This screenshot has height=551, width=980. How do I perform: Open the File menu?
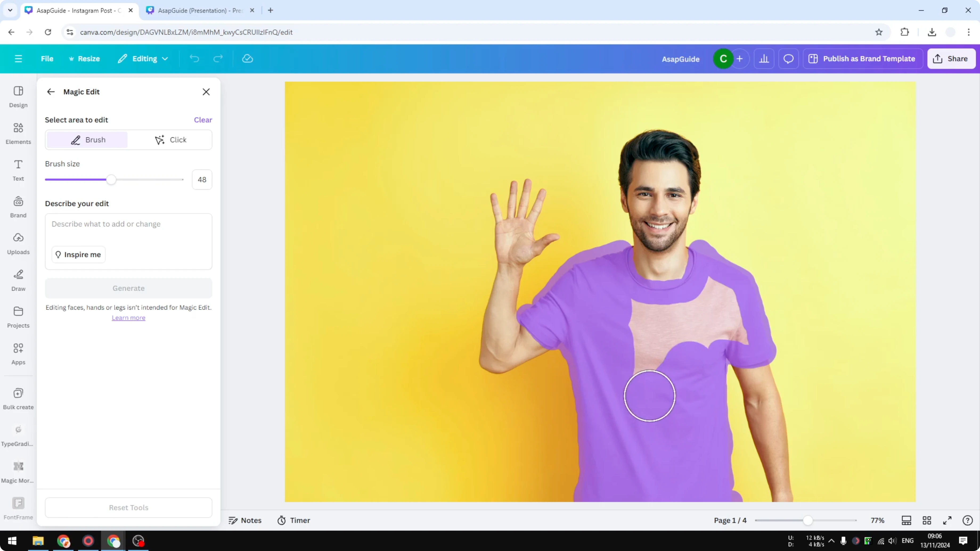pos(47,58)
